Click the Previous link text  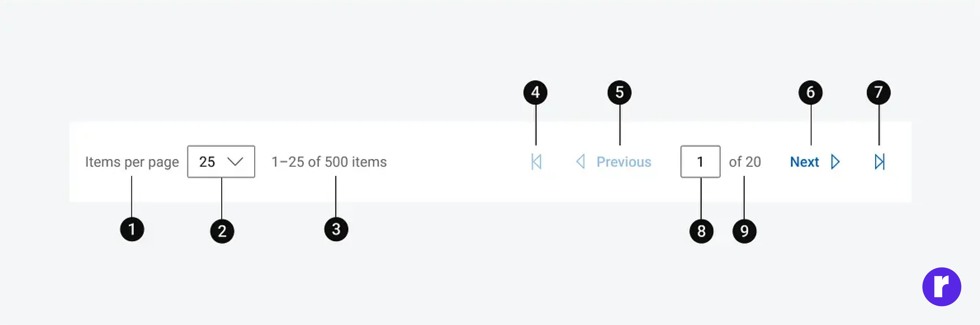coord(624,162)
